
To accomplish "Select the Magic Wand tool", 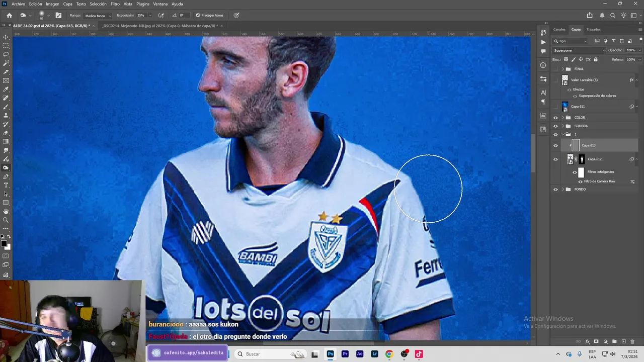I will point(6,63).
